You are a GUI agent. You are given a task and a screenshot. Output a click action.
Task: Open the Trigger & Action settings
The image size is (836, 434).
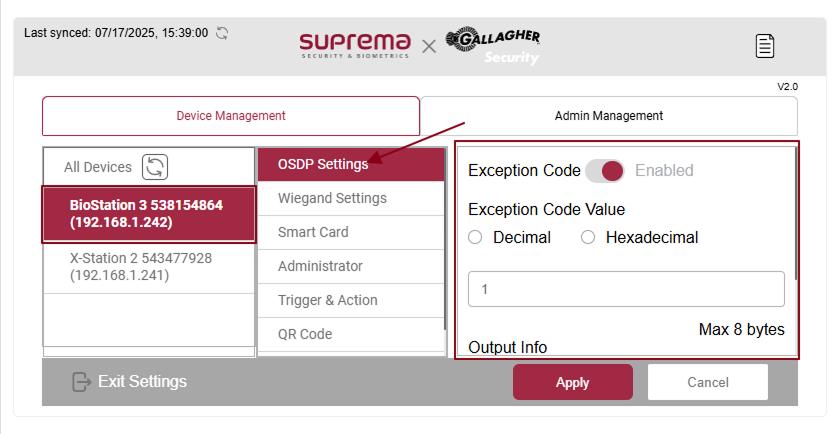(328, 300)
